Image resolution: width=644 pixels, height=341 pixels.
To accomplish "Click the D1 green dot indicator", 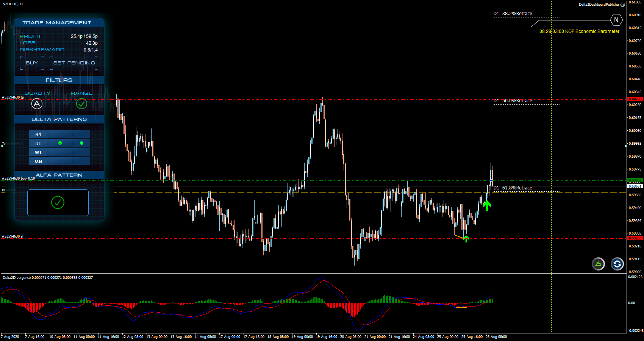I will [81, 143].
